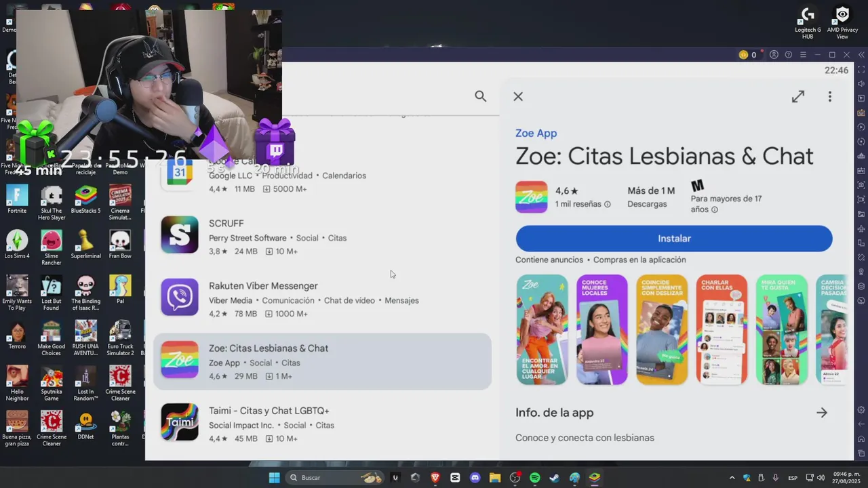Viewport: 868px width, 488px height.
Task: Open the BlueStacks help question-mark icon
Action: tap(788, 55)
